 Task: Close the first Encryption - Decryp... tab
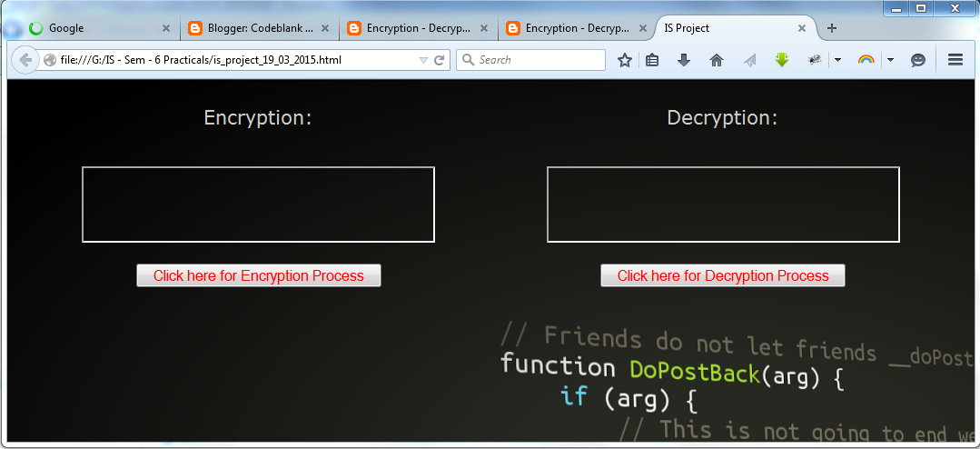(484, 28)
